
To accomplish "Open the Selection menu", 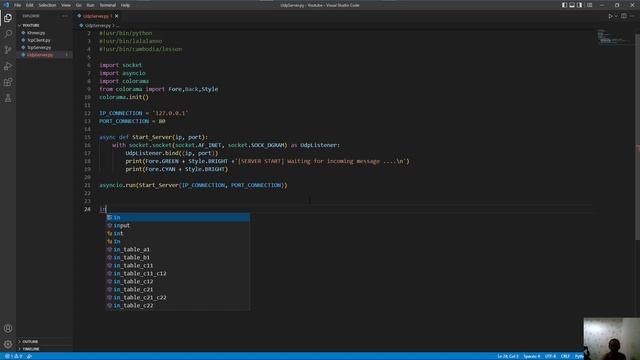I will click(47, 5).
